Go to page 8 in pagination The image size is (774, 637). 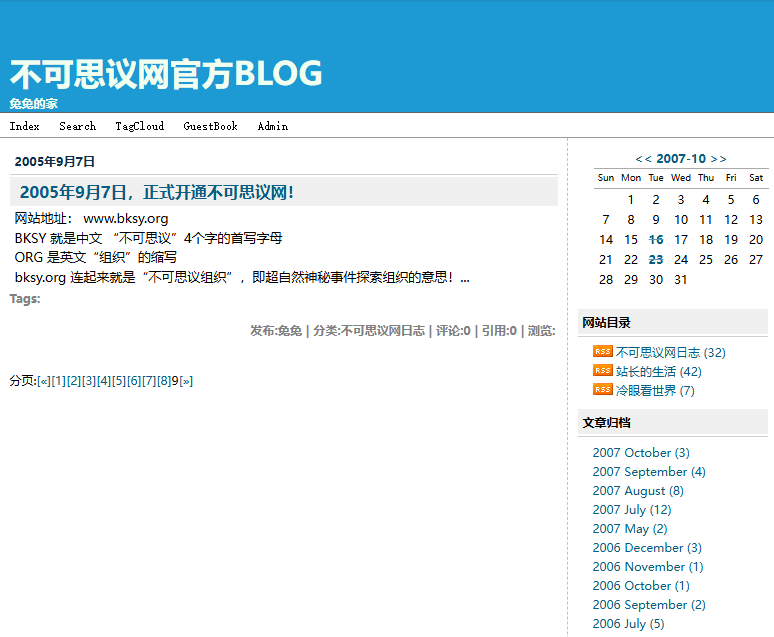click(164, 381)
